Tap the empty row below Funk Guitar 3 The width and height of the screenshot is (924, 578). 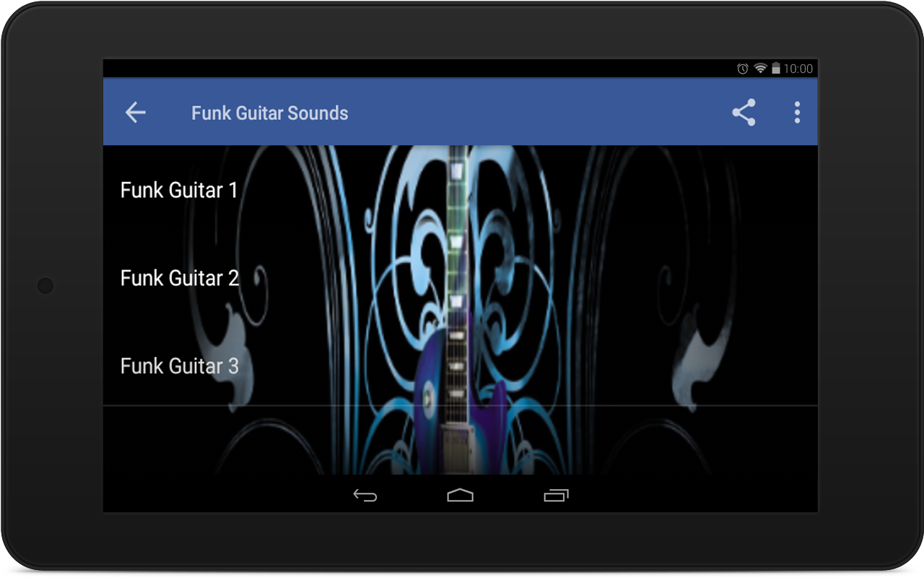[x=461, y=440]
